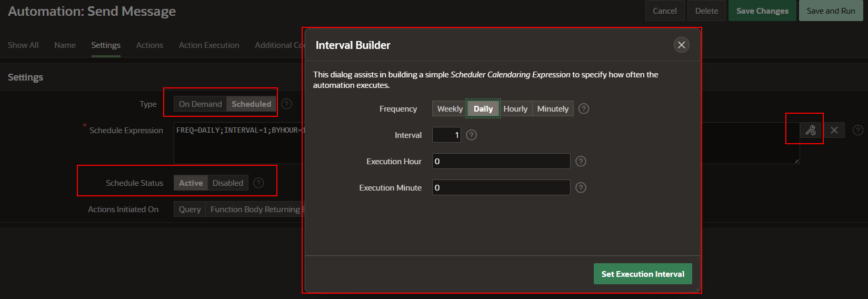
Task: Close the Interval Builder dialog
Action: point(681,45)
